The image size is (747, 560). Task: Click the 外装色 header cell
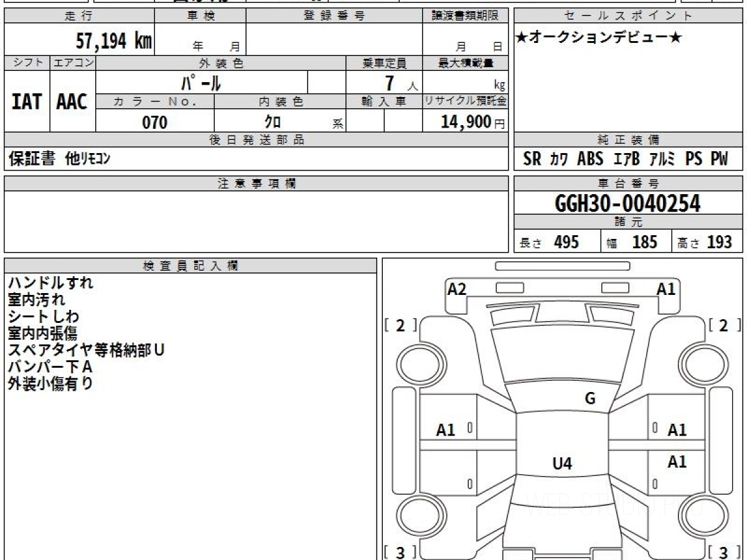click(221, 63)
